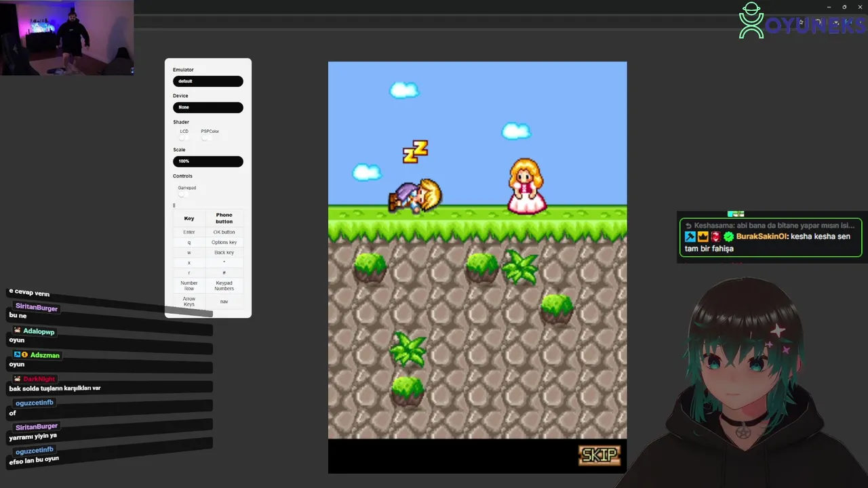Click the 'Phone button' column header
The image size is (868, 488).
(x=224, y=218)
